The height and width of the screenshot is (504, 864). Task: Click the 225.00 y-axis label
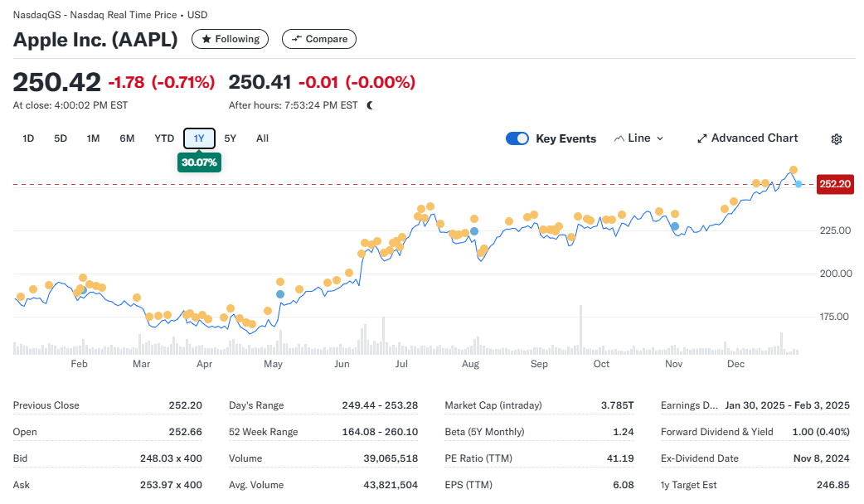(835, 230)
